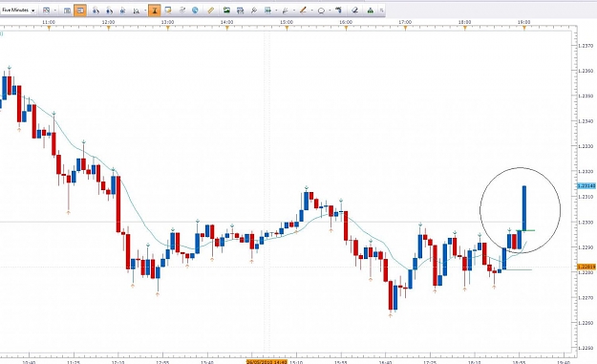Click the 19:00 marker on top time axis
This screenshot has height=364, width=597.
pyautogui.click(x=523, y=23)
